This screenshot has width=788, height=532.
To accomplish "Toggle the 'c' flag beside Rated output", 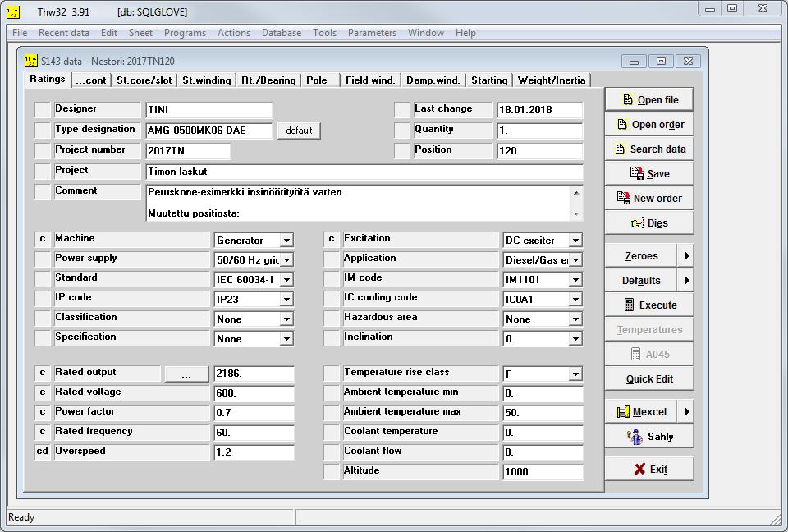I will coord(43,373).
